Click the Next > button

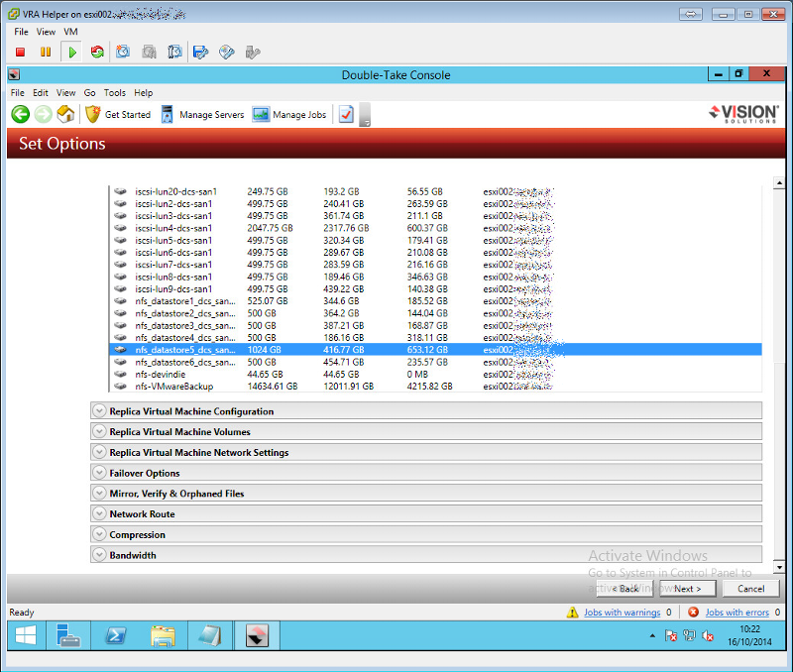click(688, 589)
